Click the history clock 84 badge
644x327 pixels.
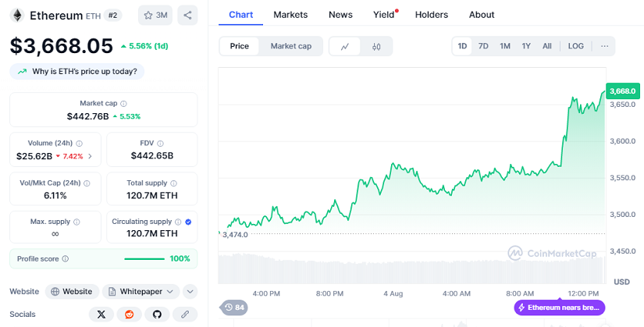234,307
